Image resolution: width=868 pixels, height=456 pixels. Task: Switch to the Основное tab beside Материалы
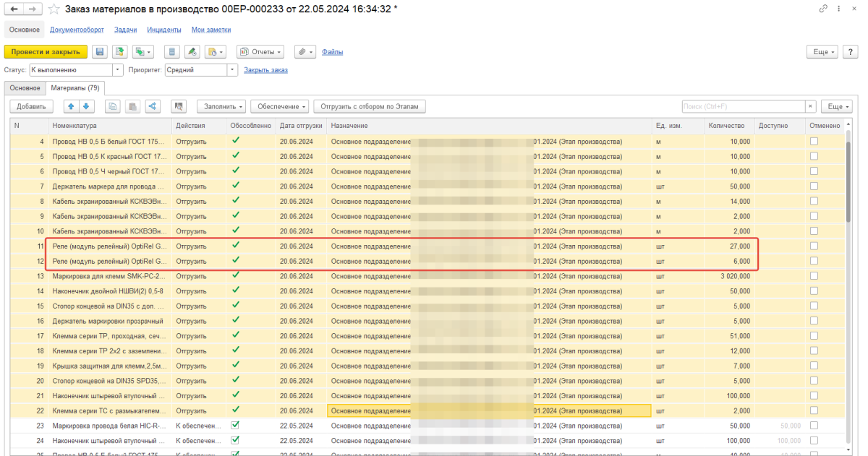[25, 88]
